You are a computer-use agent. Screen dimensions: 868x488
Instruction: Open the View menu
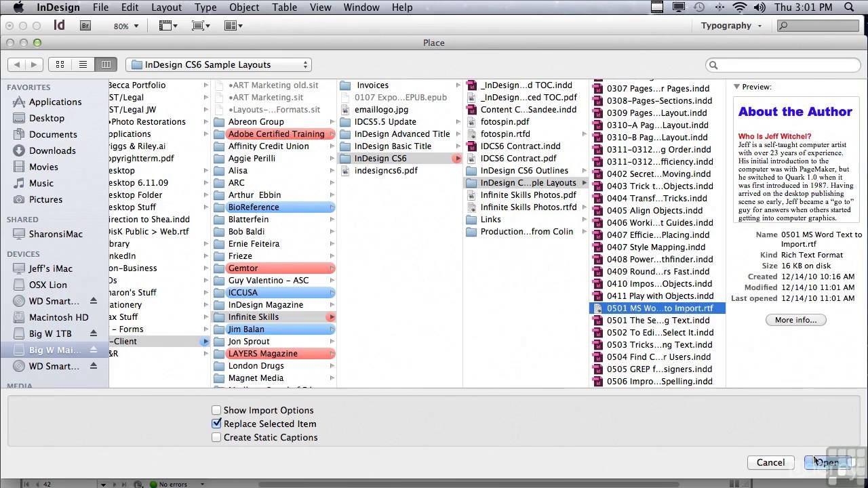320,7
